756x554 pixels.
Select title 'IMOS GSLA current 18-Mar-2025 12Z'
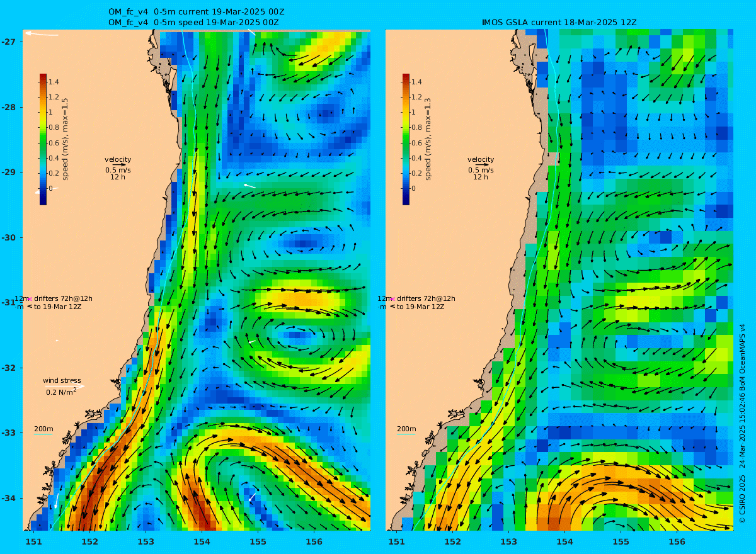(559, 23)
